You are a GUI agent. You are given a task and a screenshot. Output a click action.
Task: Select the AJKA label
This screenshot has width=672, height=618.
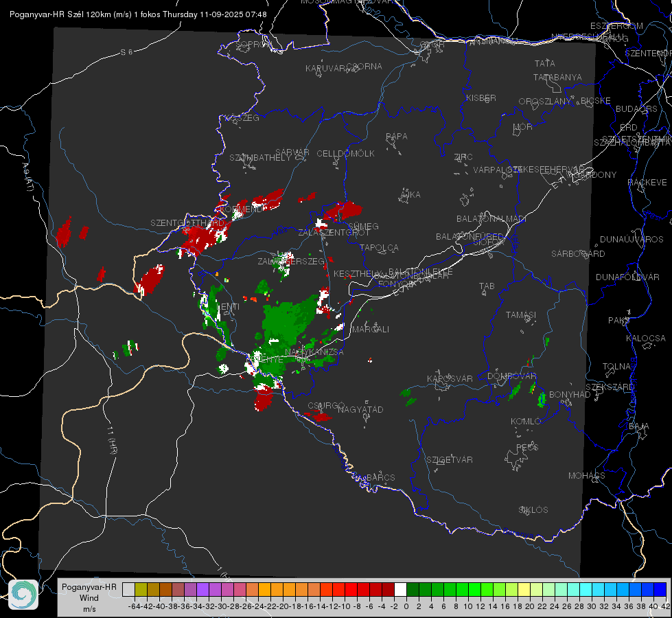pyautogui.click(x=410, y=195)
